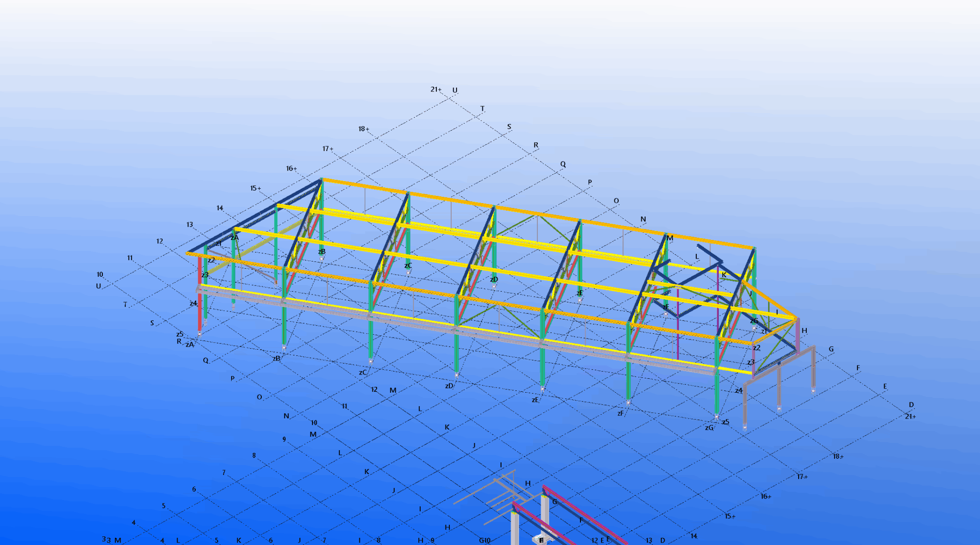Click the U grid label next to top 21+

[455, 90]
